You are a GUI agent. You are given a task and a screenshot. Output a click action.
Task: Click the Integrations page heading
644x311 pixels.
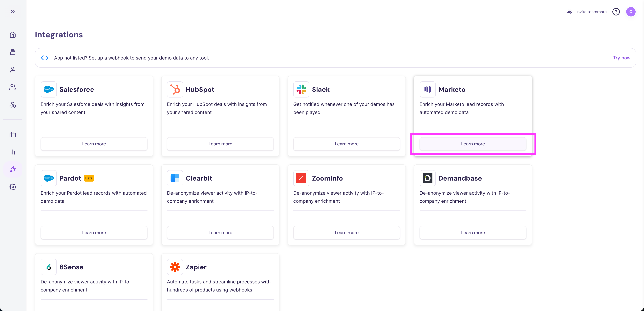pos(59,34)
